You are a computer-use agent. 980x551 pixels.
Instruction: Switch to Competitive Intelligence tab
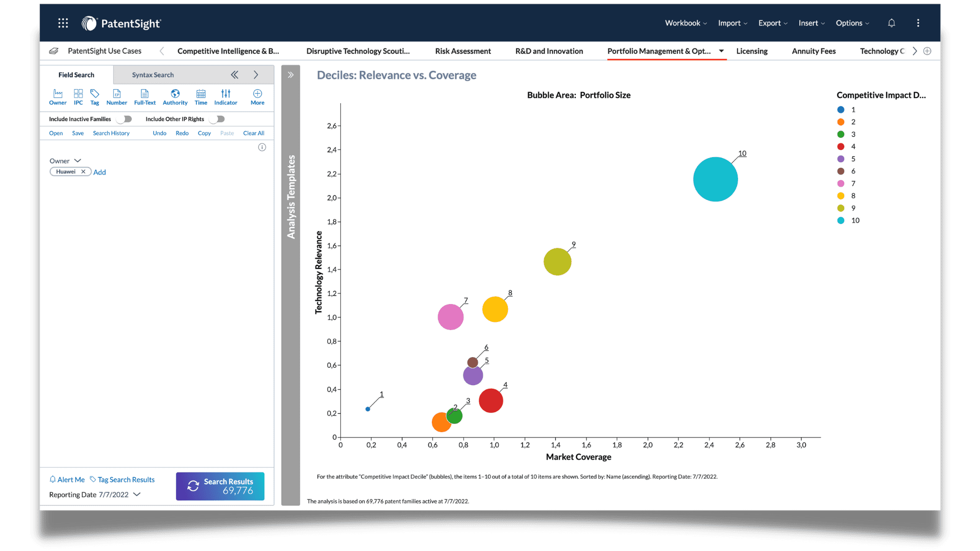(228, 51)
